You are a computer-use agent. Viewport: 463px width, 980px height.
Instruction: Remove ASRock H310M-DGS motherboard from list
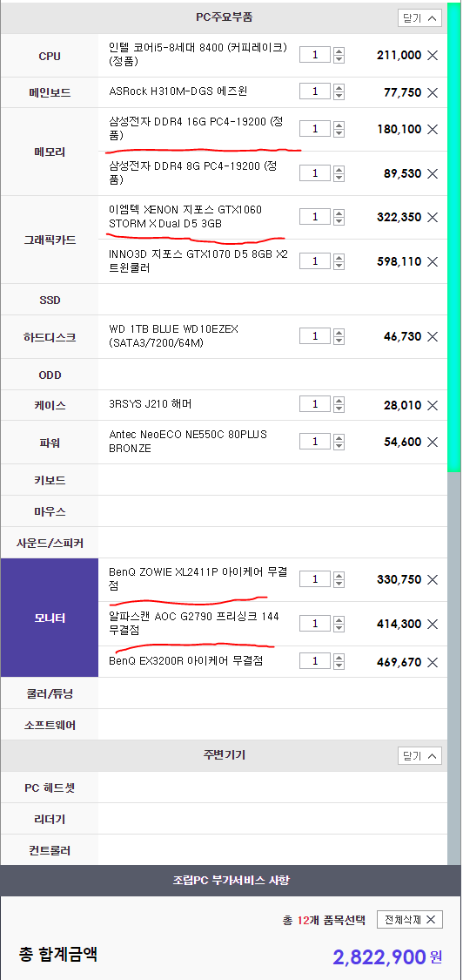point(433,92)
